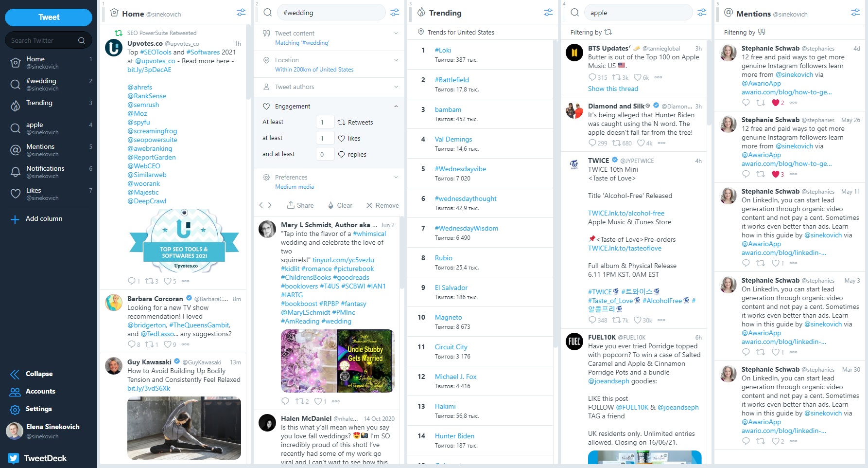This screenshot has width=868, height=468.
Task: Open @ahrefs mention link
Action: [139, 87]
